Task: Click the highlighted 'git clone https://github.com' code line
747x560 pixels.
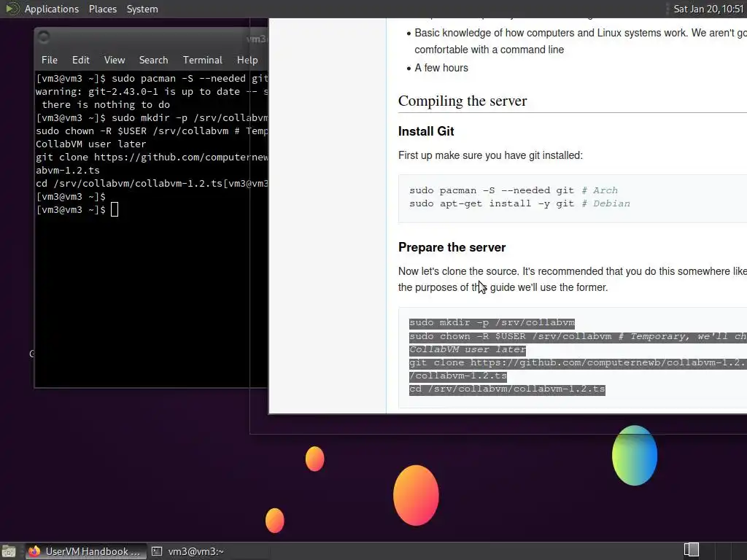Action: pyautogui.click(x=578, y=363)
